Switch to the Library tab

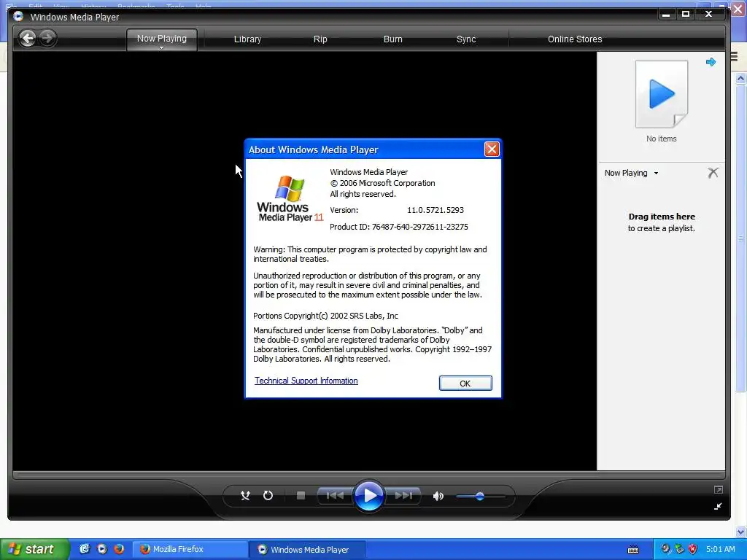[247, 39]
